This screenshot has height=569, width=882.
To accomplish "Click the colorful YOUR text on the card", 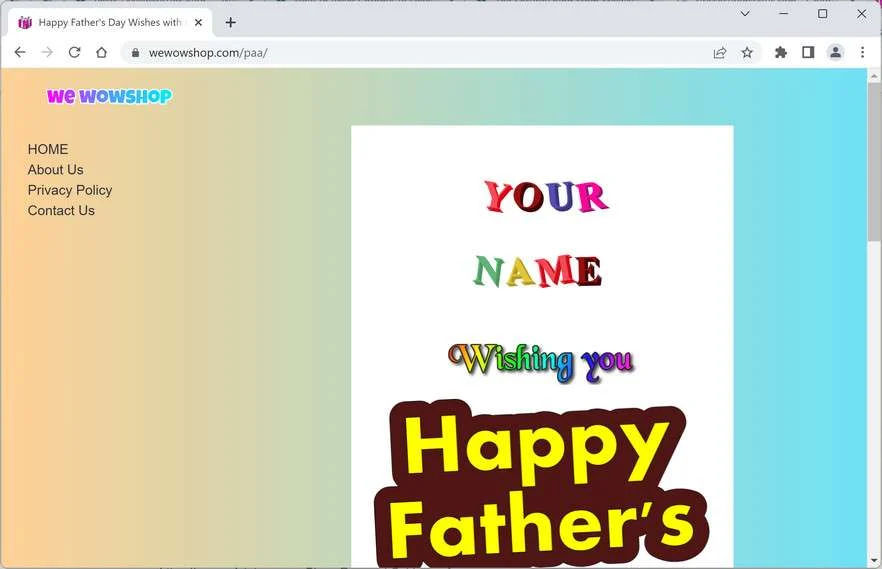I will pyautogui.click(x=546, y=197).
